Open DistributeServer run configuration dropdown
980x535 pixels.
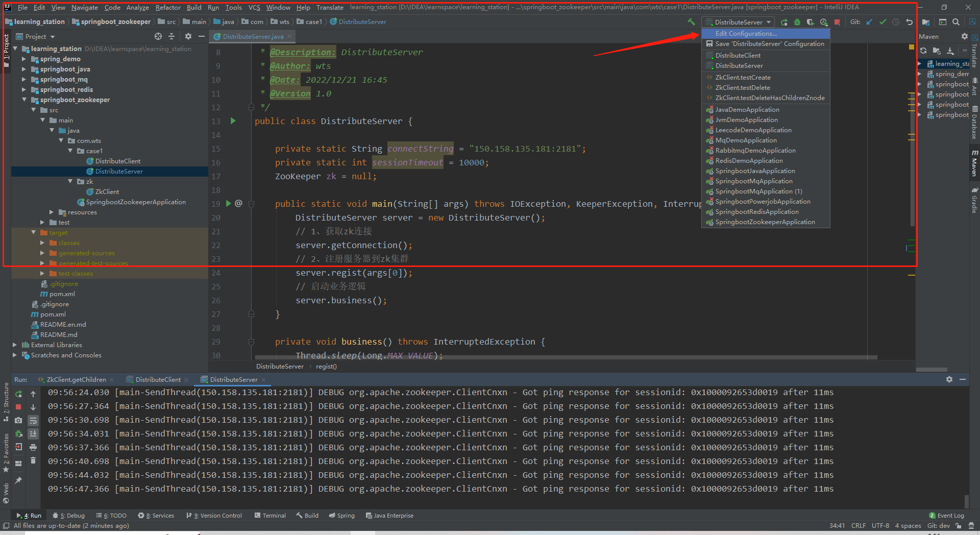[x=739, y=22]
